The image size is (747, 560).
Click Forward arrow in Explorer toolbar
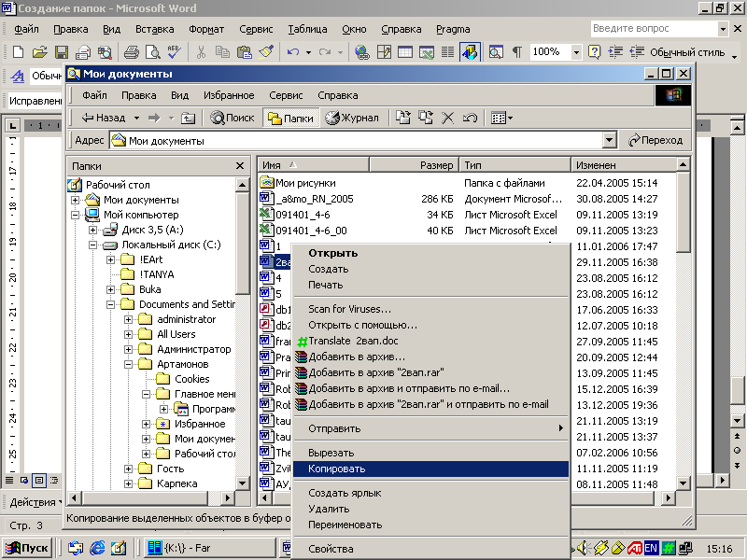pyautogui.click(x=154, y=118)
